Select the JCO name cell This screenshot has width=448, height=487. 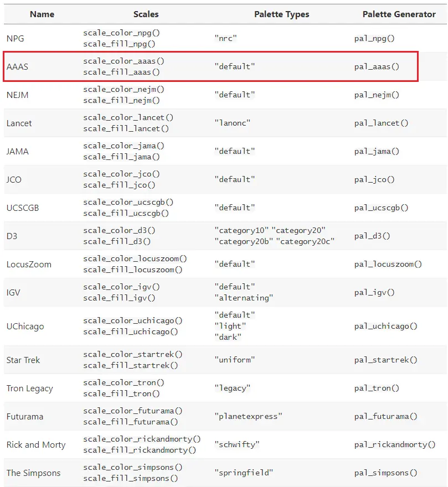coord(14,180)
